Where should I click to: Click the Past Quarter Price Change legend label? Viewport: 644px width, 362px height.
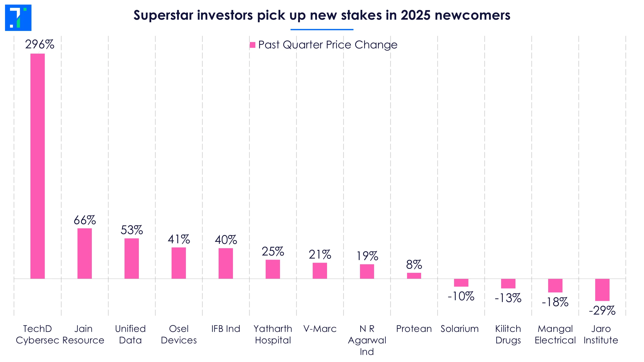click(328, 45)
